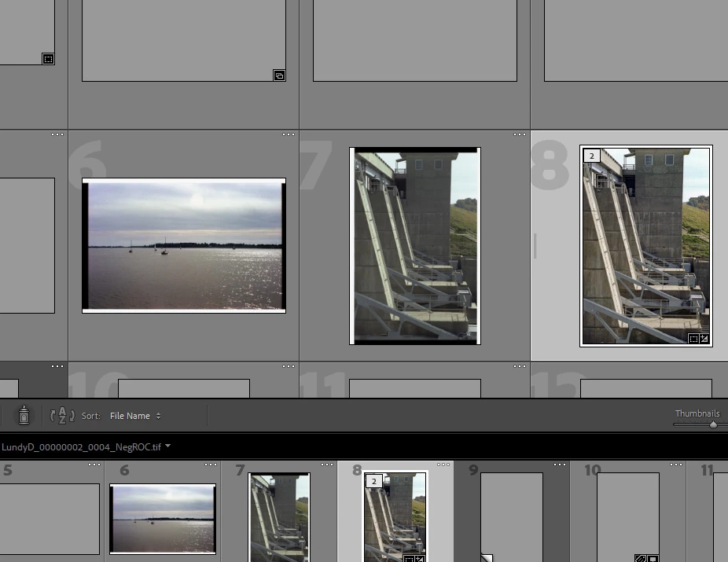The image size is (728, 562).
Task: Select the empty grid thumbnail in cell 10
Action: (x=184, y=388)
